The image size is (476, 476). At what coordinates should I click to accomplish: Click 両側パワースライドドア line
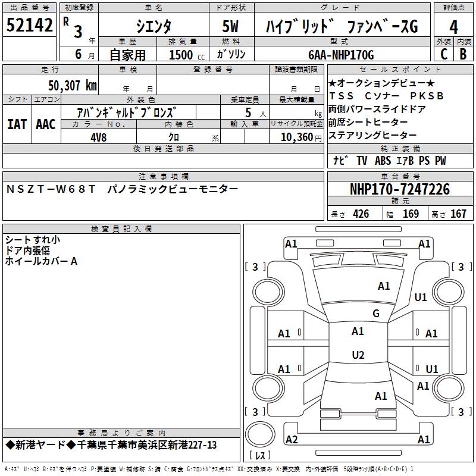tap(377, 109)
